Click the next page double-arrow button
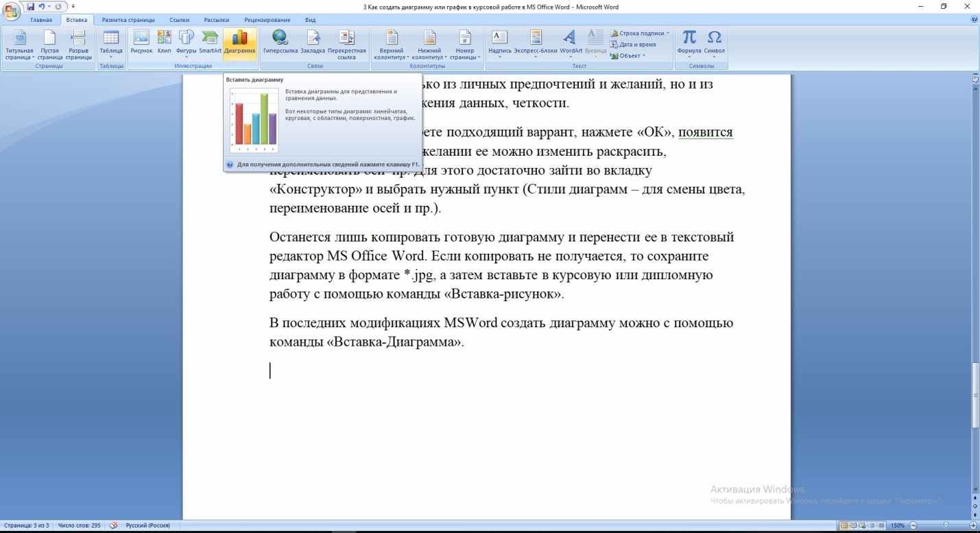This screenshot has height=533, width=980. [975, 513]
